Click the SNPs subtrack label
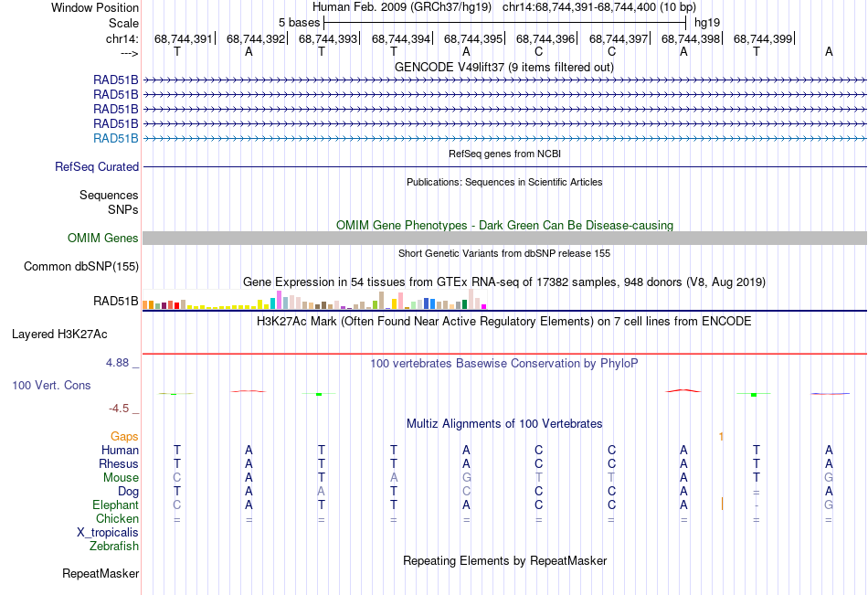This screenshot has height=595, width=868. point(123,210)
